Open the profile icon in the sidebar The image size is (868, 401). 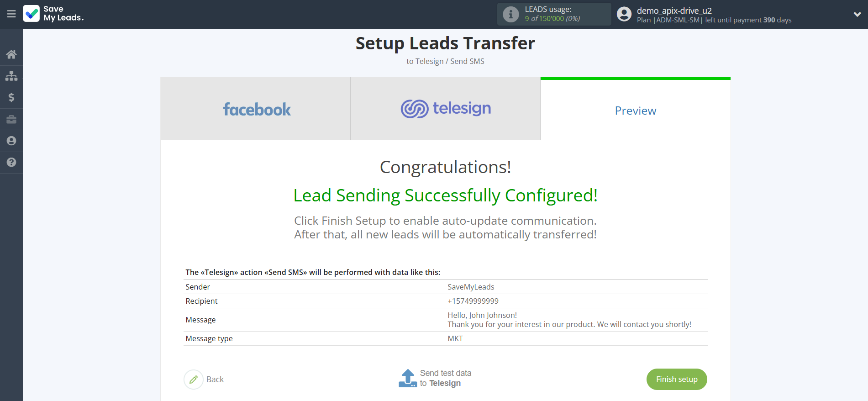pyautogui.click(x=11, y=141)
